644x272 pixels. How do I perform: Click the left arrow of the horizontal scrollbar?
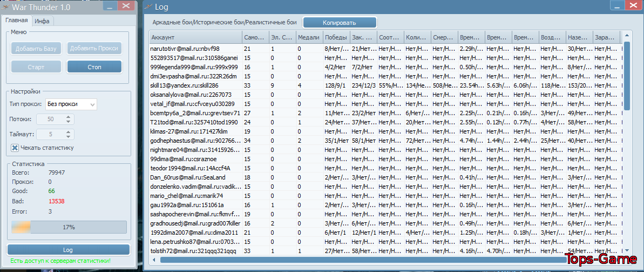(x=155, y=260)
